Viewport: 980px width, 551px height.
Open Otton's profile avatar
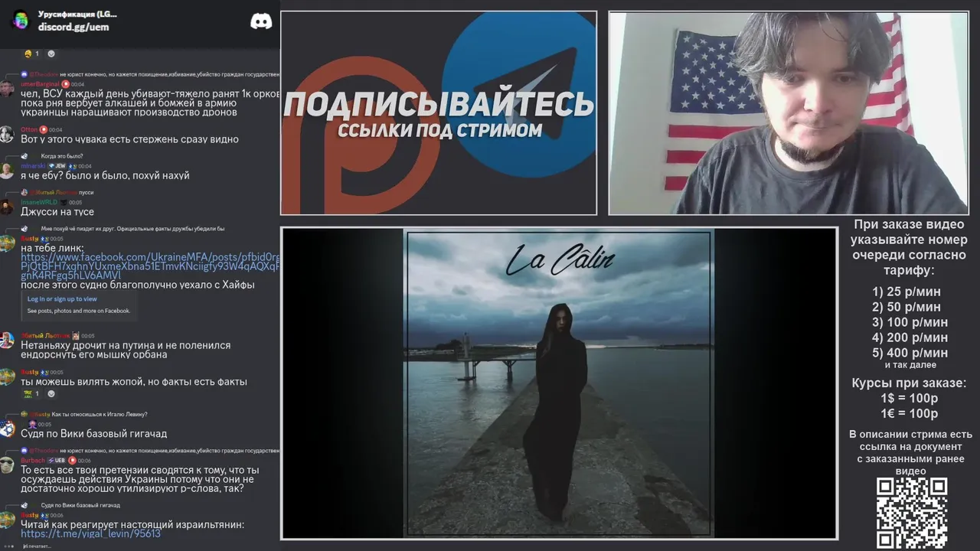pos(7,134)
